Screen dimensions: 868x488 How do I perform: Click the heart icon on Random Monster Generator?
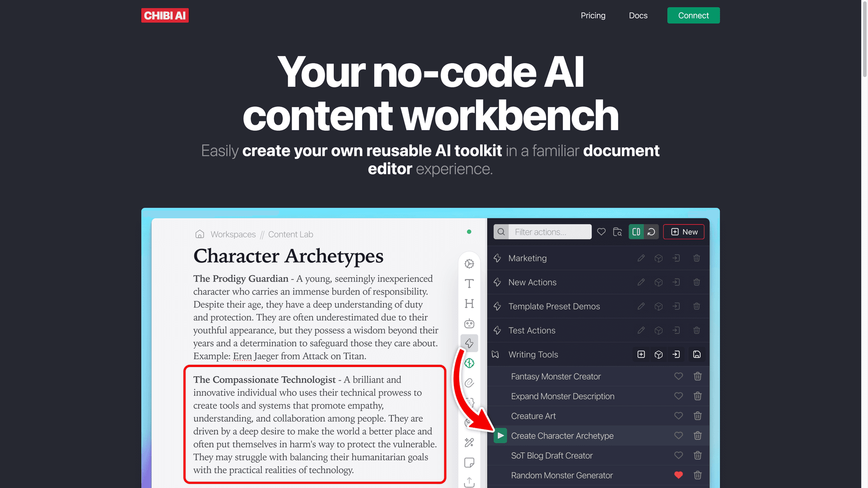[679, 475]
